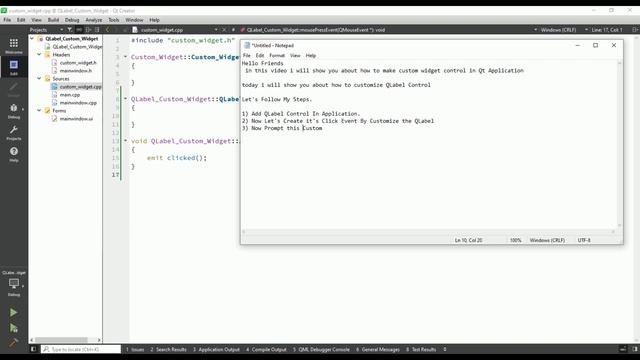
Task: Click the UTF-8 encoding in Notepad status bar
Action: click(584, 240)
